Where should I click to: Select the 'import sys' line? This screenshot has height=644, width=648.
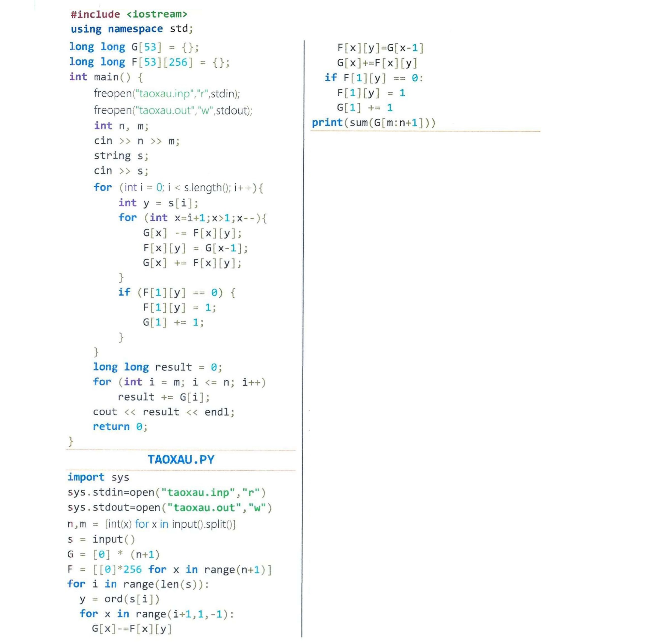98,478
